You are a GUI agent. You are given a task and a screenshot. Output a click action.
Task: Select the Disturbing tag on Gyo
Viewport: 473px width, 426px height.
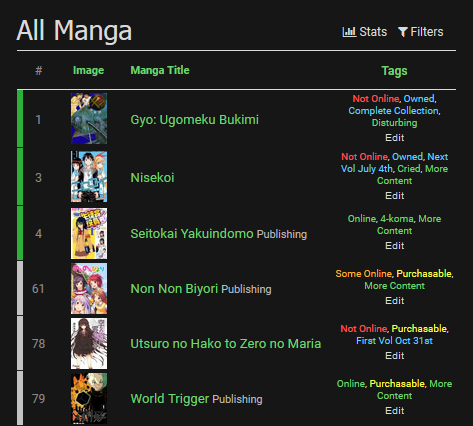click(x=394, y=123)
